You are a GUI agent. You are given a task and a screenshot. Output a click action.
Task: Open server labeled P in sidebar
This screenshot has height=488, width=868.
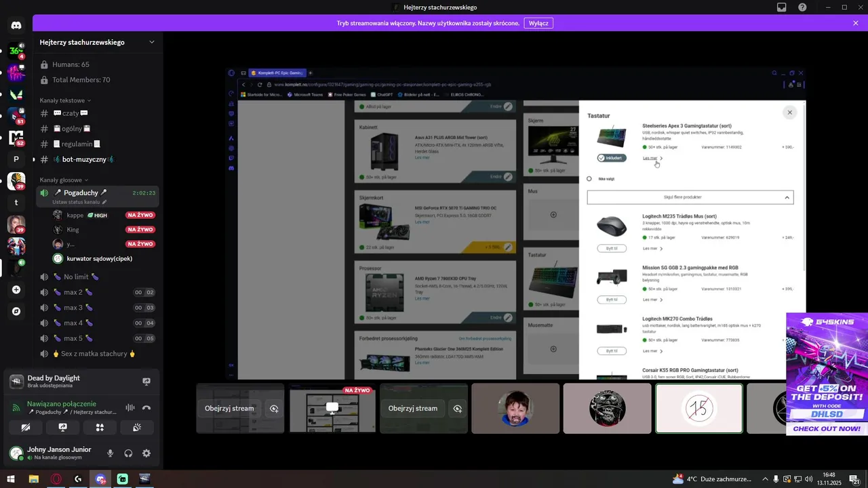pyautogui.click(x=16, y=159)
